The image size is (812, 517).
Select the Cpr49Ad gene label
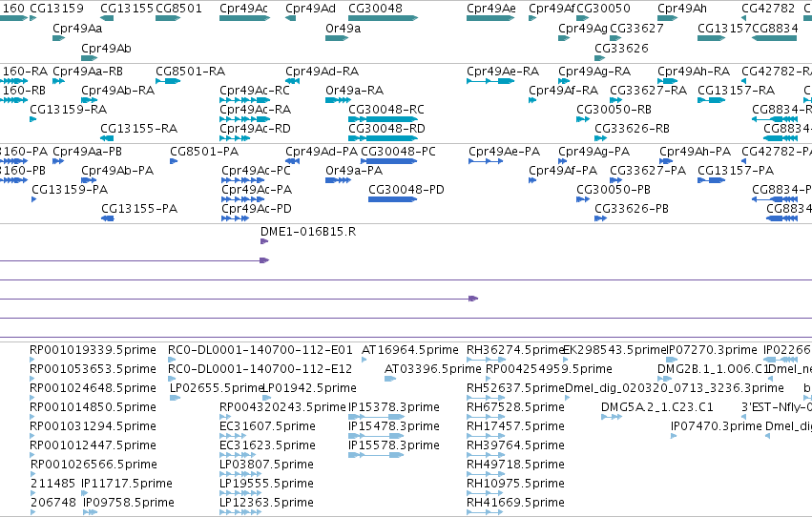click(310, 9)
